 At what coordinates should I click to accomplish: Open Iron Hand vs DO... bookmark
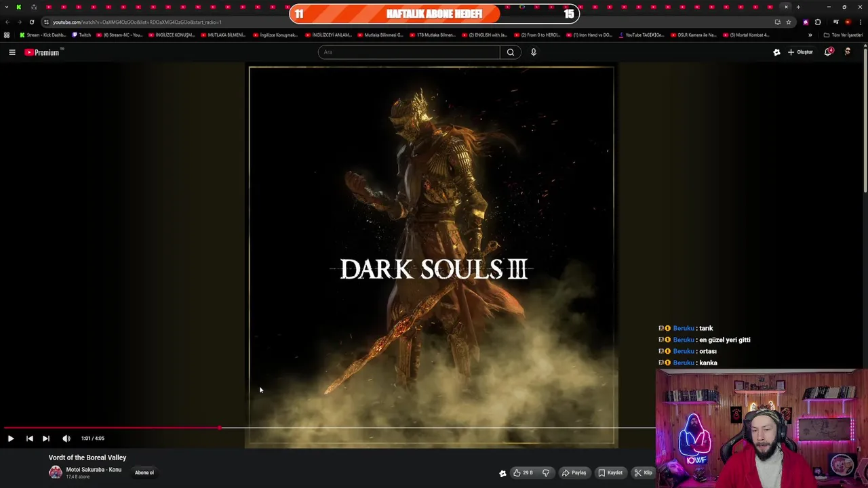(589, 35)
